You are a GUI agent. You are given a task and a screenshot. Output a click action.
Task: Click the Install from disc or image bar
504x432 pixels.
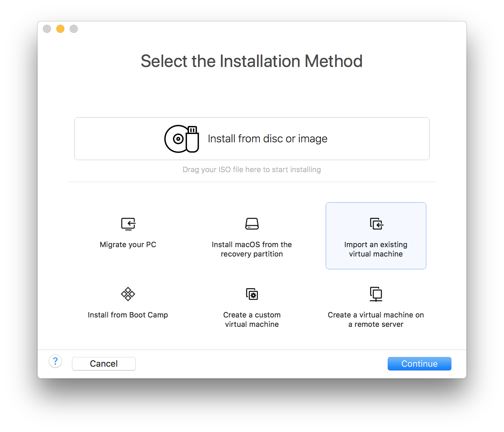[x=252, y=138]
